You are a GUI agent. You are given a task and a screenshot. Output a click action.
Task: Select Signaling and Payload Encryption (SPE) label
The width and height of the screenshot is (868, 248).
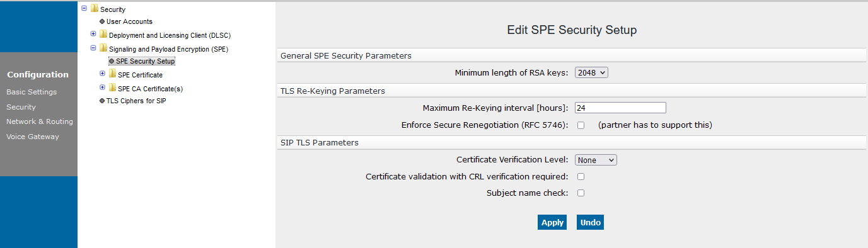click(x=168, y=48)
